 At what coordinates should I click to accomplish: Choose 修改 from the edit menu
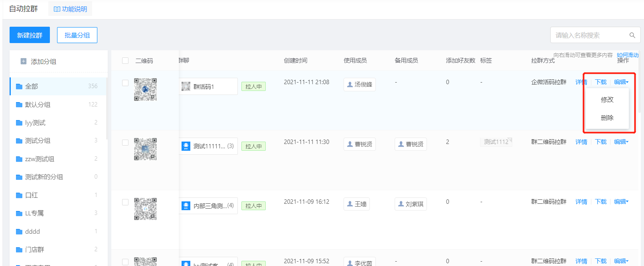(607, 100)
